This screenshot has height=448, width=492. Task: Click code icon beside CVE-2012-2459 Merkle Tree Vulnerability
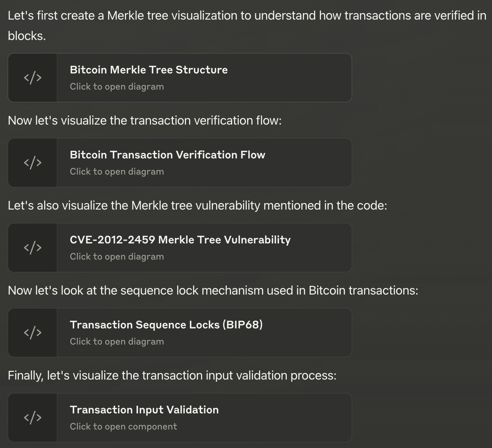click(33, 248)
